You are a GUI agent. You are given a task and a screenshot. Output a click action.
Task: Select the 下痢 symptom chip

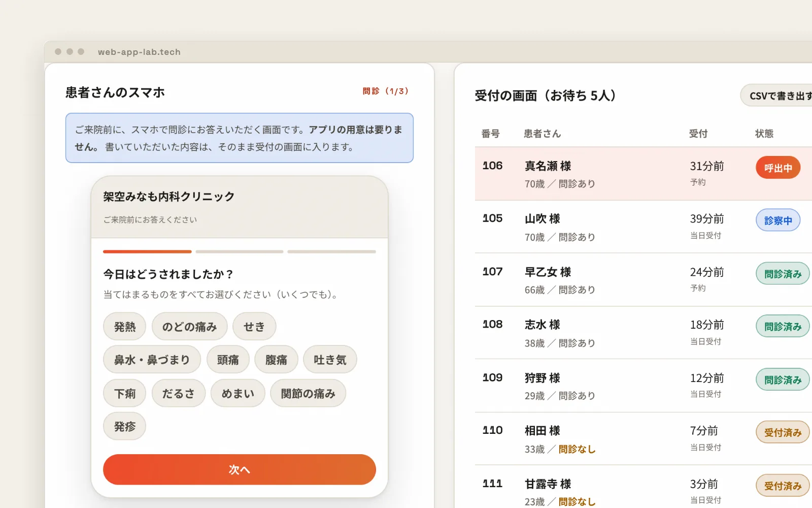click(124, 393)
